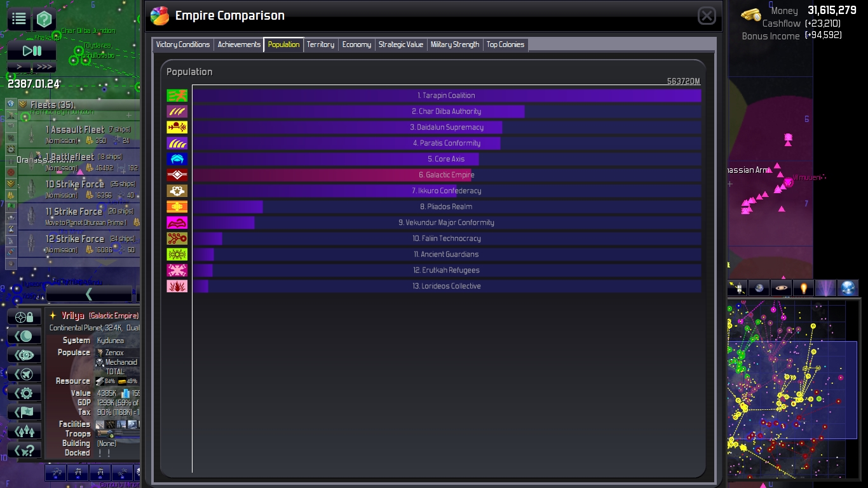The image size is (868, 488).
Task: Toggle the blue globe map overlay icon
Action: (848, 288)
